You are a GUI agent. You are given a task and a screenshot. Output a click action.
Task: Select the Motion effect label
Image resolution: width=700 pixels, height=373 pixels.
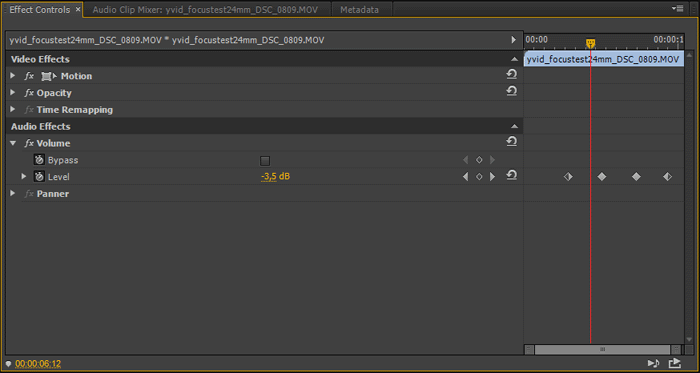[x=76, y=76]
